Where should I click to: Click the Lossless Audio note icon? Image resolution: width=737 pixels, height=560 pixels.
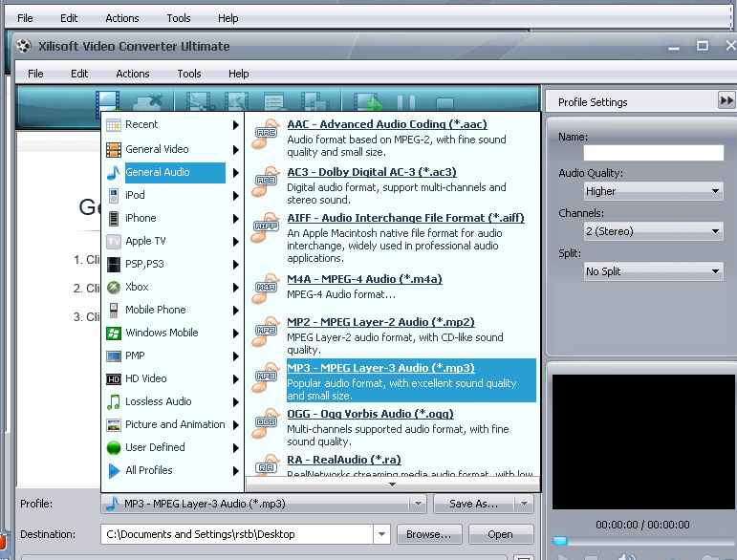[x=114, y=401]
